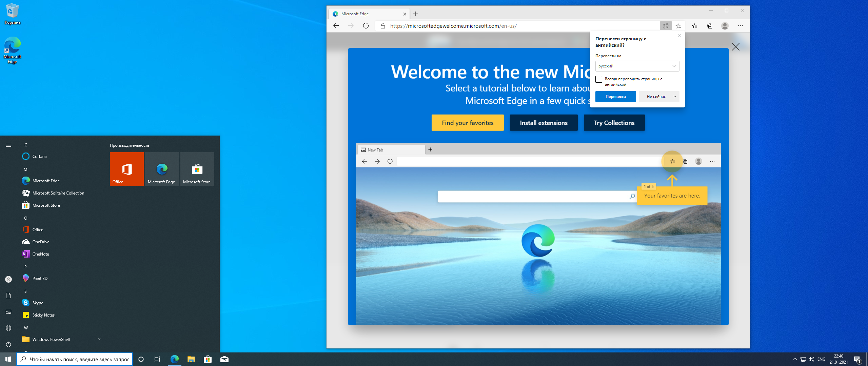
Task: Open the Office tile in Start menu
Action: (x=127, y=169)
